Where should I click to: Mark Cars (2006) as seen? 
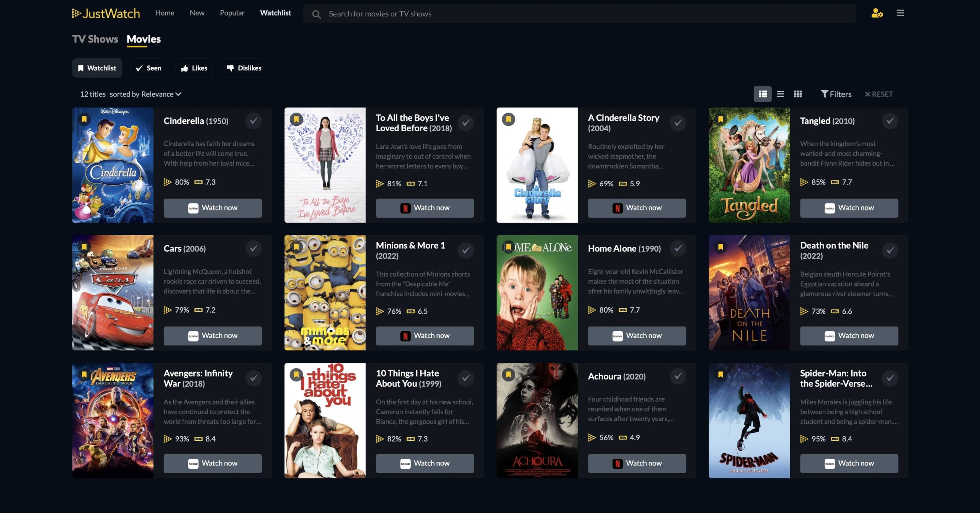tap(253, 249)
